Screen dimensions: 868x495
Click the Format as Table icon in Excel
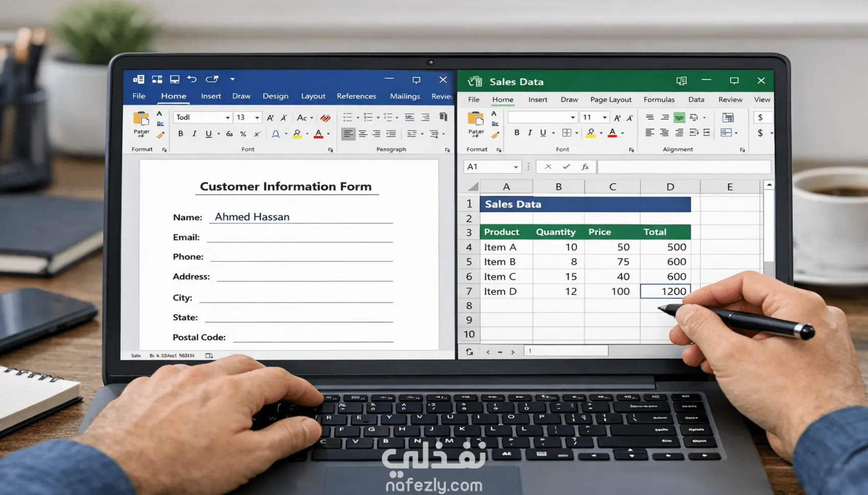click(728, 117)
